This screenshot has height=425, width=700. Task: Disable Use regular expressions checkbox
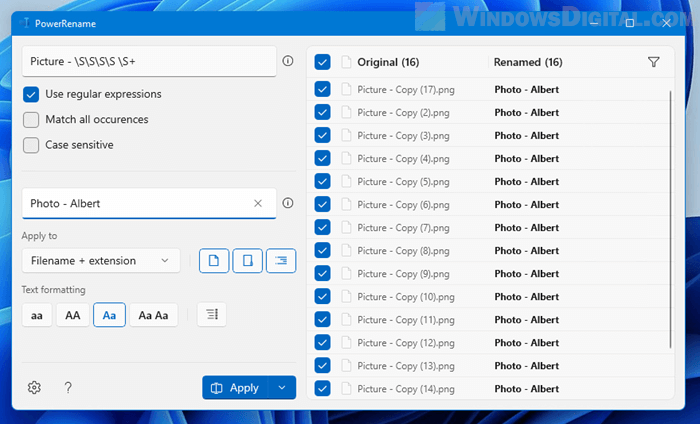(32, 94)
